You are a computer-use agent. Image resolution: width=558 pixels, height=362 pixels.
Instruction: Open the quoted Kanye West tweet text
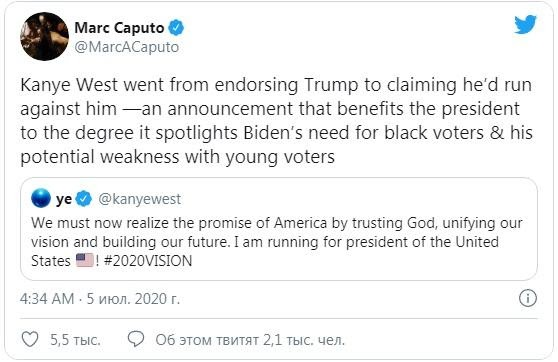click(277, 242)
